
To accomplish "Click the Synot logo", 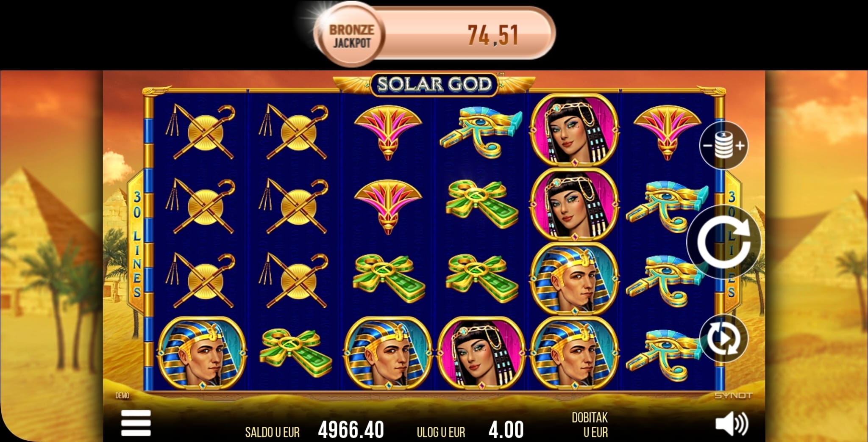I will tap(733, 395).
